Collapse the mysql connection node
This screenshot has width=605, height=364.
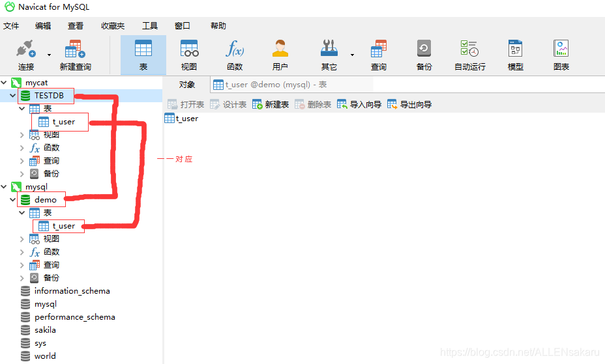(x=5, y=187)
